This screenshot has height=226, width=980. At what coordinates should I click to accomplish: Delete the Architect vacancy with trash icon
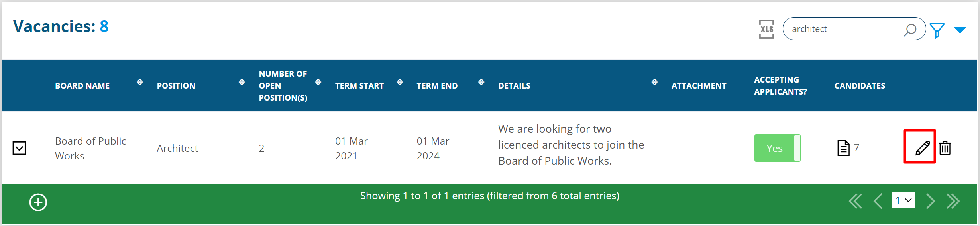tap(945, 148)
